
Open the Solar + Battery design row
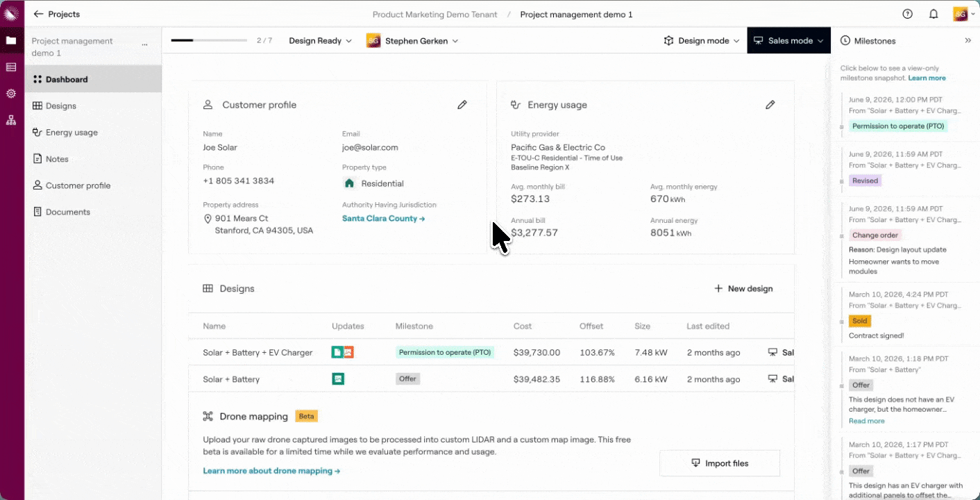pos(491,379)
